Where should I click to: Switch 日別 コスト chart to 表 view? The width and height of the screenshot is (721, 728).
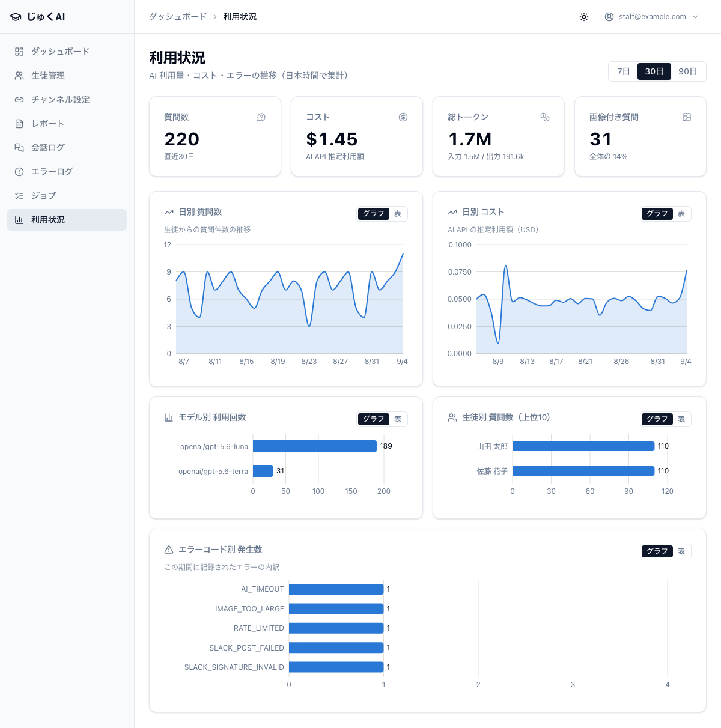click(x=681, y=214)
